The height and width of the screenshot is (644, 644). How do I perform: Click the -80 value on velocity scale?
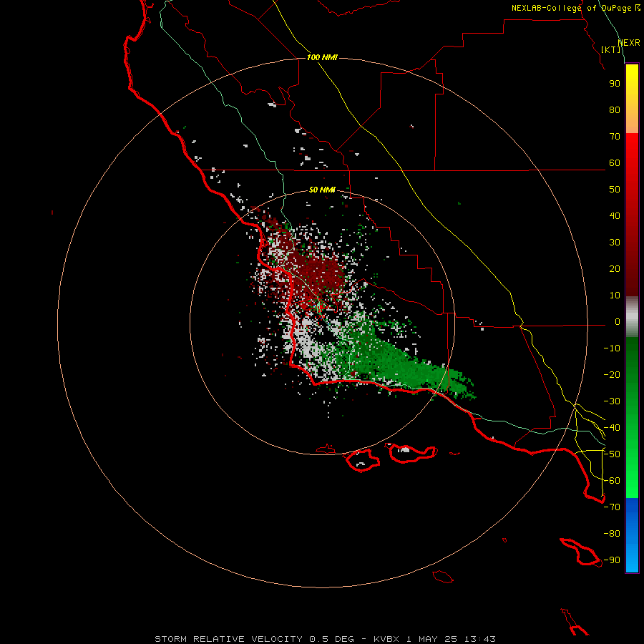click(x=612, y=534)
